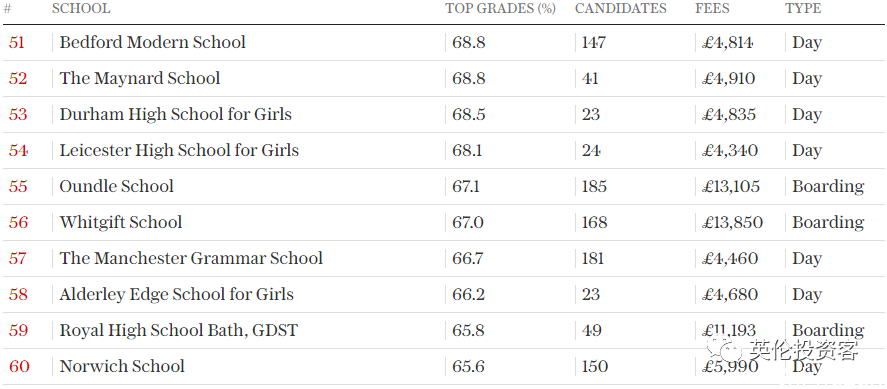Click the CANDIDATES column header
The image size is (887, 389).
pyautogui.click(x=621, y=8)
